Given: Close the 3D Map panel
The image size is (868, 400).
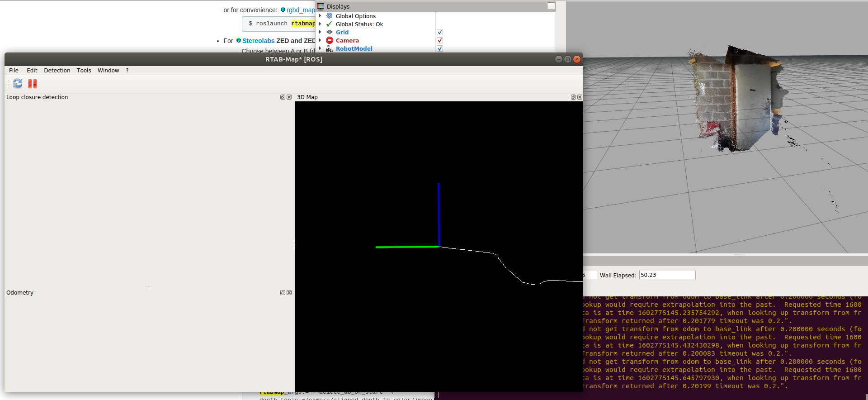Looking at the screenshot, I should pyautogui.click(x=580, y=97).
